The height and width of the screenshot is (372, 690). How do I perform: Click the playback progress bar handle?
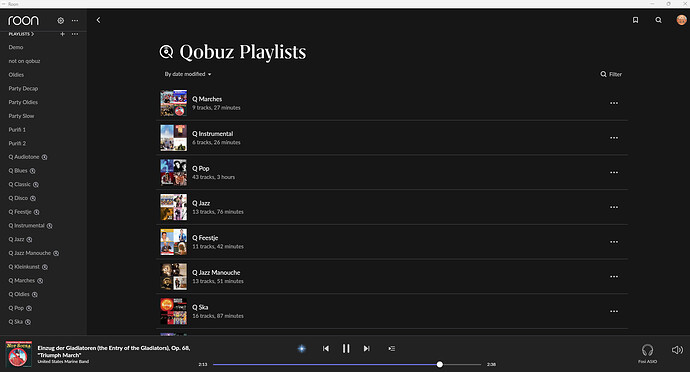[x=440, y=365]
